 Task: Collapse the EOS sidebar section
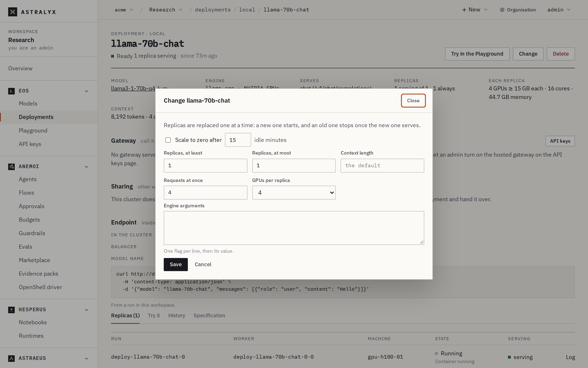87,91
